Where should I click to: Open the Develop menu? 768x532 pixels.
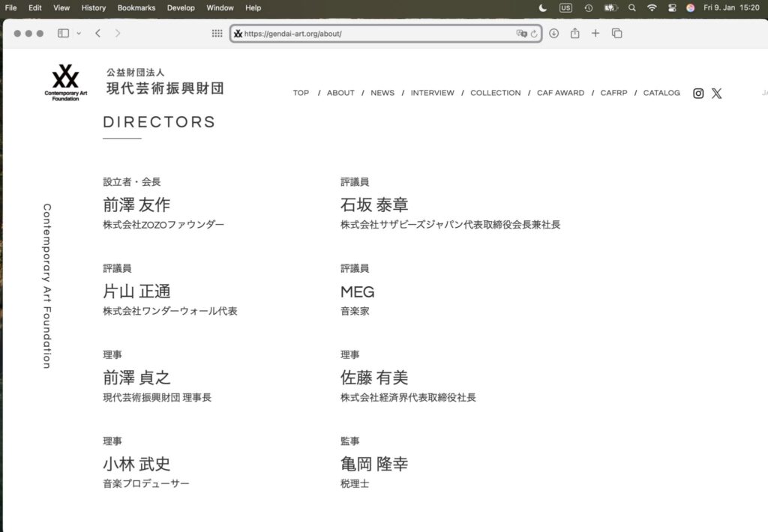coord(181,7)
